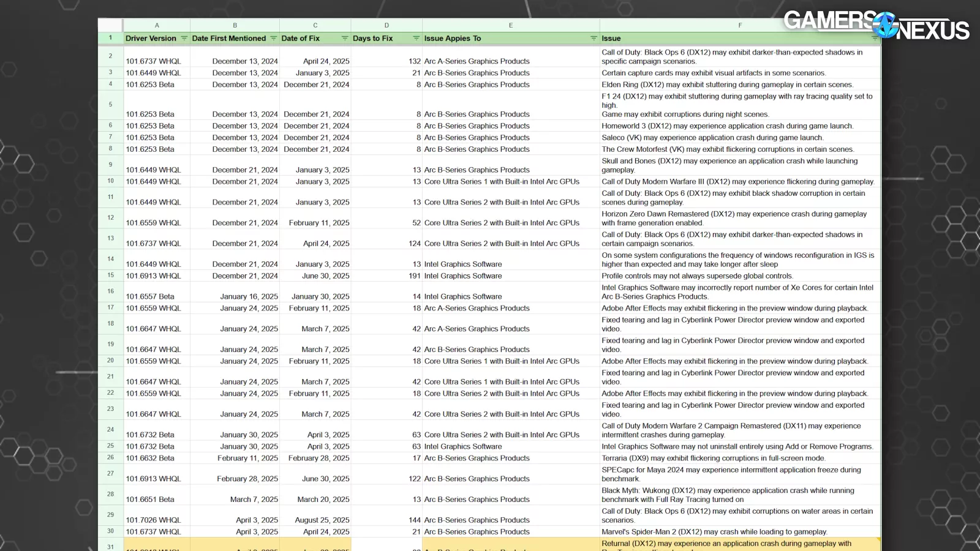This screenshot has width=980, height=551.
Task: Click the select-all corner box of the sheet
Action: coord(110,25)
